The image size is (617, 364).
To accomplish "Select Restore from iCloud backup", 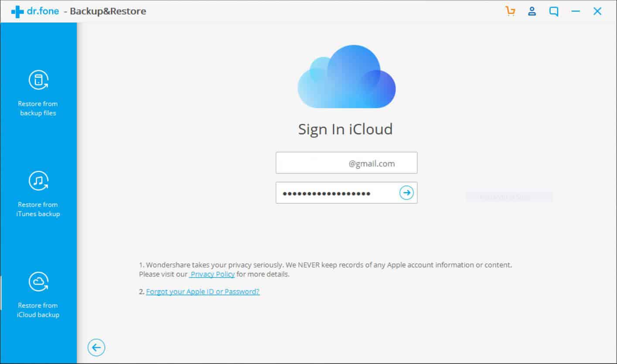I will click(38, 295).
